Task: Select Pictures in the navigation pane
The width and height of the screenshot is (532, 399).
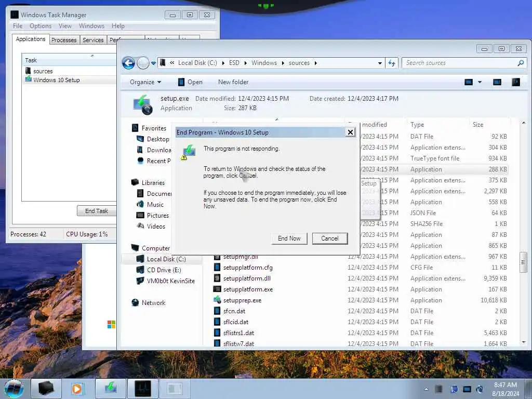Action: click(158, 216)
